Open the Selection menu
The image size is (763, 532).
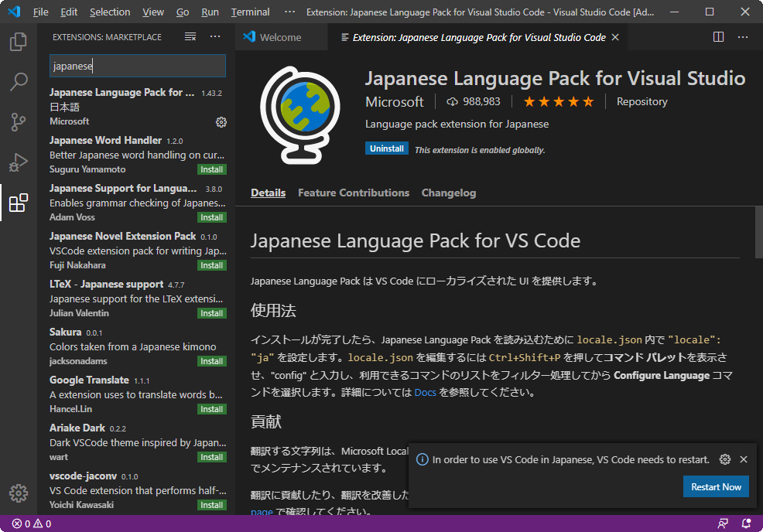[x=110, y=12]
